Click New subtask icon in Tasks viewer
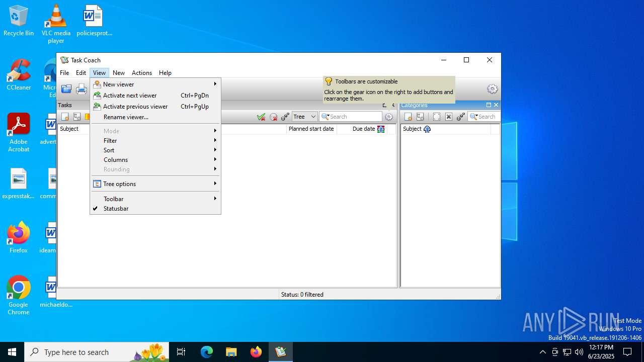This screenshot has height=362, width=644. [x=77, y=117]
